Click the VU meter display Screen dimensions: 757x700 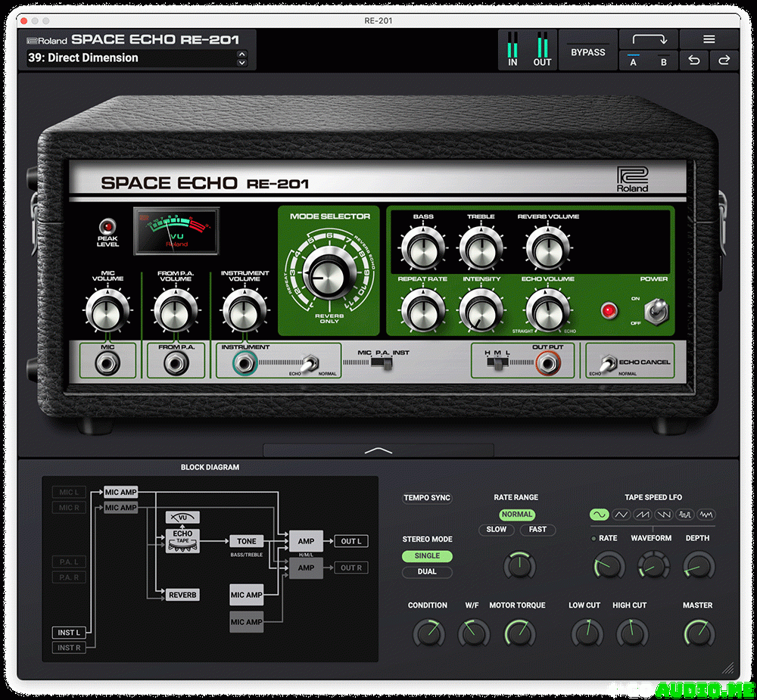(176, 232)
